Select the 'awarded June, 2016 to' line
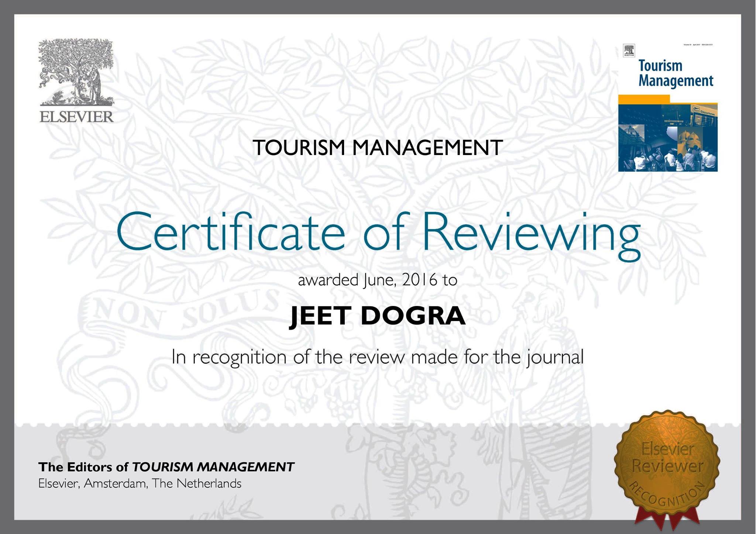756x534 pixels. coord(378,280)
